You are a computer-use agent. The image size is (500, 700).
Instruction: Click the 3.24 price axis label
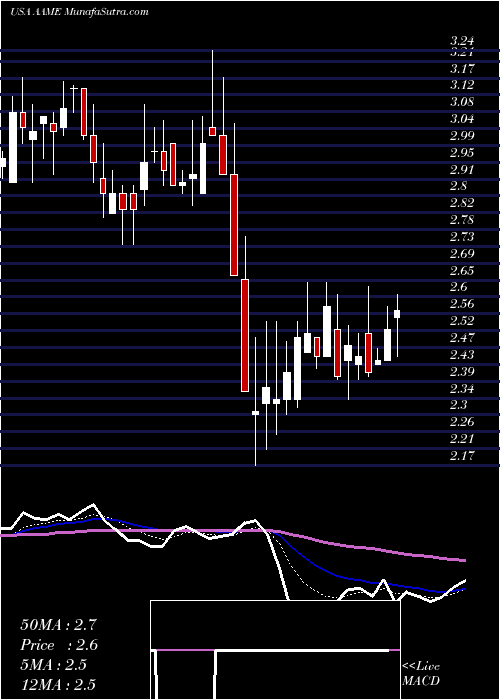point(462,42)
